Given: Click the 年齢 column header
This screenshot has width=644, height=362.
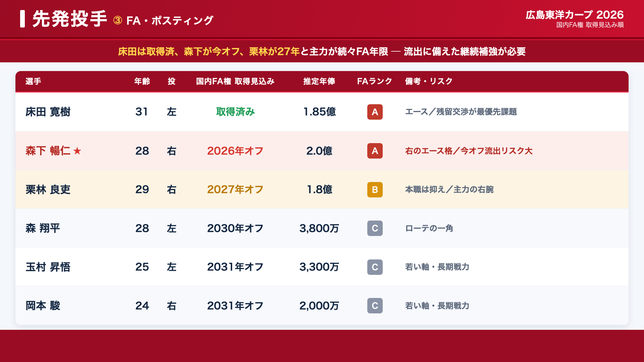Looking at the screenshot, I should click(142, 81).
